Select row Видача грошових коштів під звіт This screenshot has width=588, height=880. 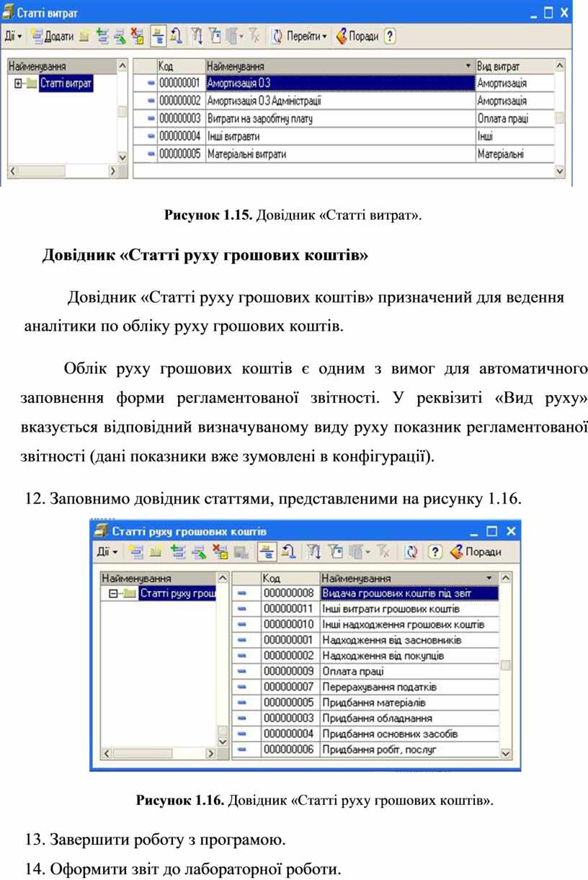tap(366, 594)
